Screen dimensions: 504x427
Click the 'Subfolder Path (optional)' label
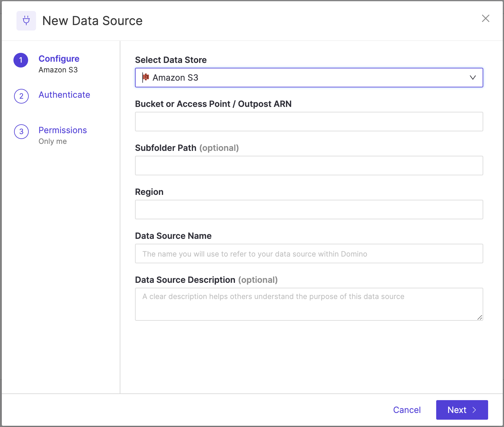(187, 148)
